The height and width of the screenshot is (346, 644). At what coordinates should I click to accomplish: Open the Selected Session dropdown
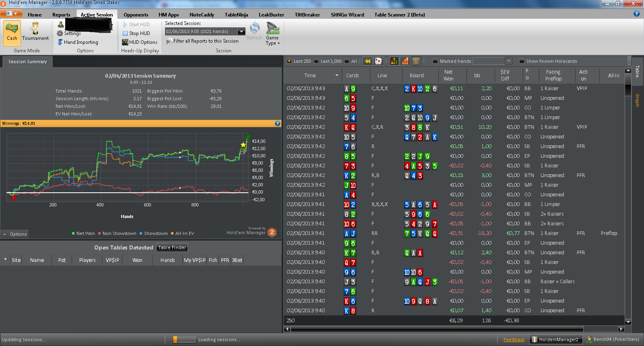pyautogui.click(x=242, y=31)
